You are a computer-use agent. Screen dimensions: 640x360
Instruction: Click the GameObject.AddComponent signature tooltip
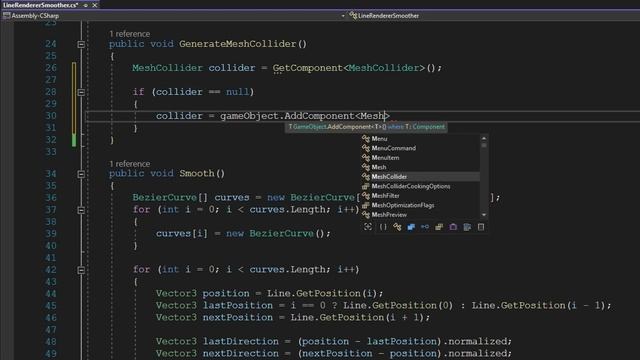point(366,127)
